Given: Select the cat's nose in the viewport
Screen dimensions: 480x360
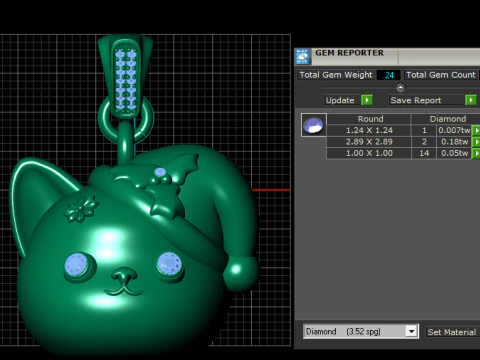Looking at the screenshot, I should tap(124, 275).
